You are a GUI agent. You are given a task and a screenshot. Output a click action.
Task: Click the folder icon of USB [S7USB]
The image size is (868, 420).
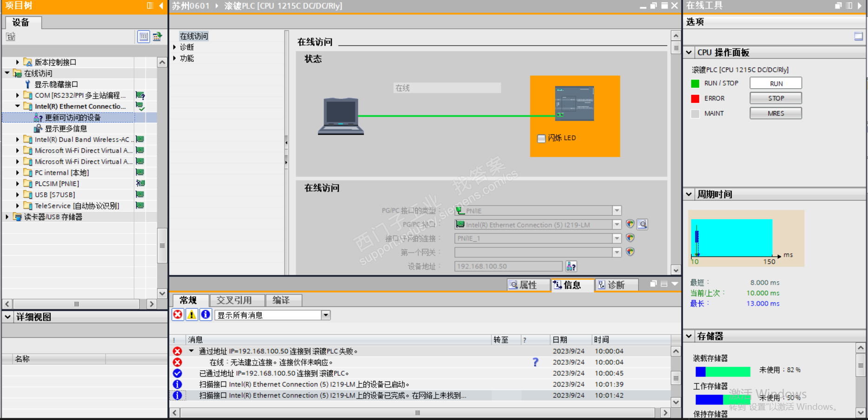pyautogui.click(x=28, y=195)
